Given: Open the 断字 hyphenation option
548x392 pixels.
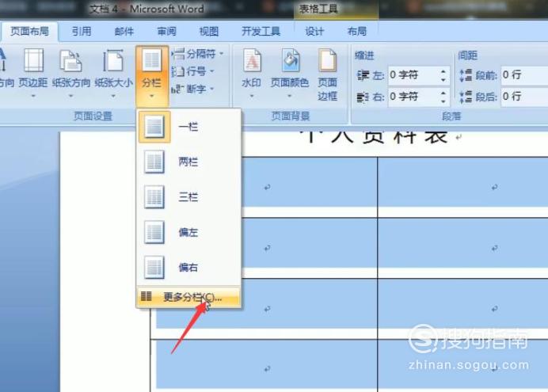Looking at the screenshot, I should point(192,89).
